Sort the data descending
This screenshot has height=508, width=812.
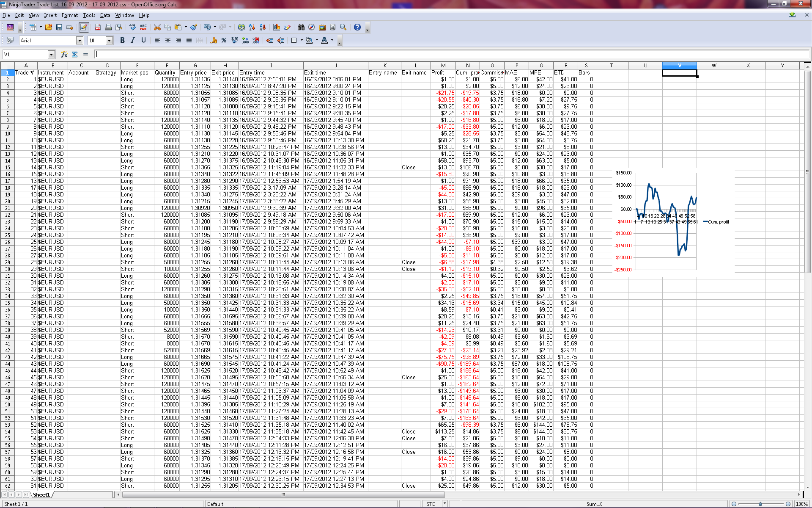263,27
